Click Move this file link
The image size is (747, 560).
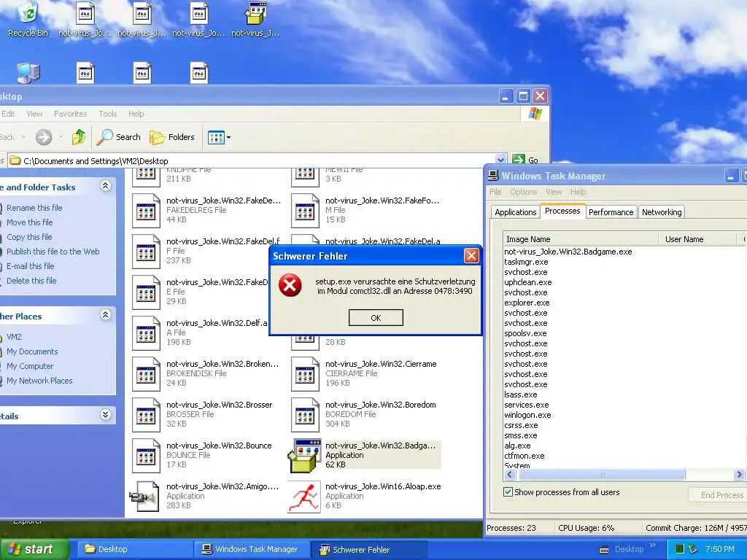tap(29, 222)
